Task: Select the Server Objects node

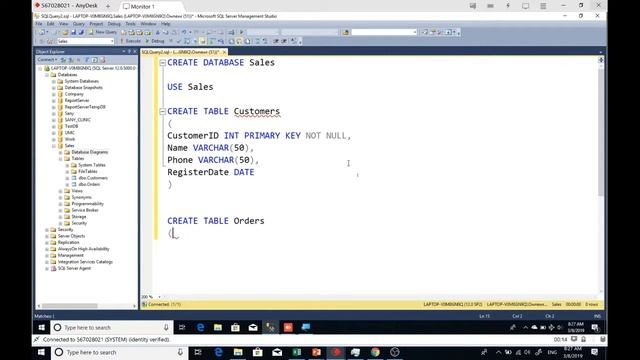Action: pos(71,236)
